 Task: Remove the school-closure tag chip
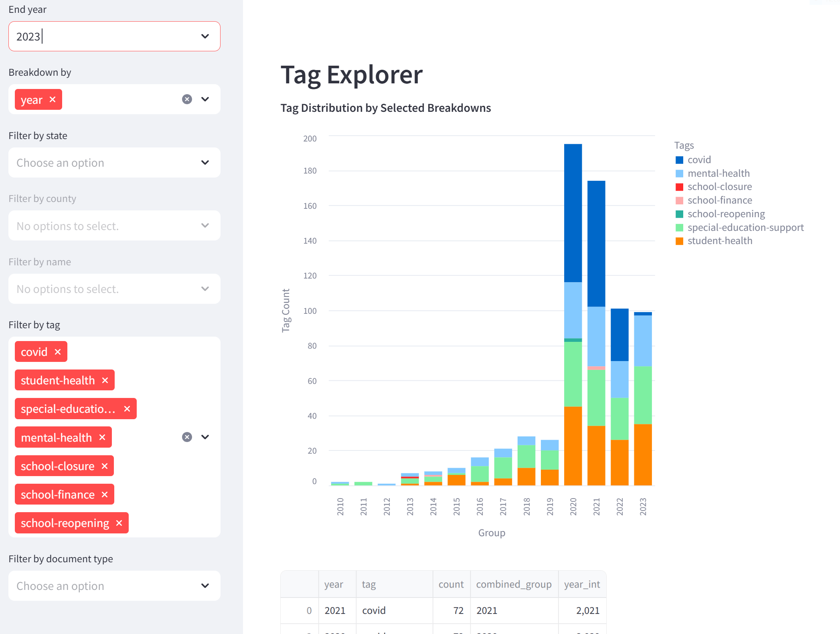105,466
